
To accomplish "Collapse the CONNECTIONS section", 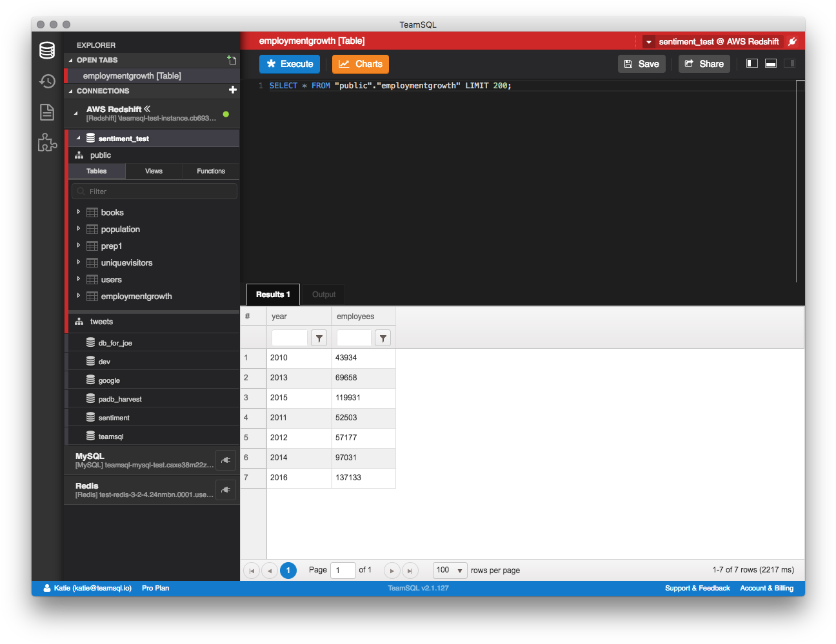I will click(71, 91).
